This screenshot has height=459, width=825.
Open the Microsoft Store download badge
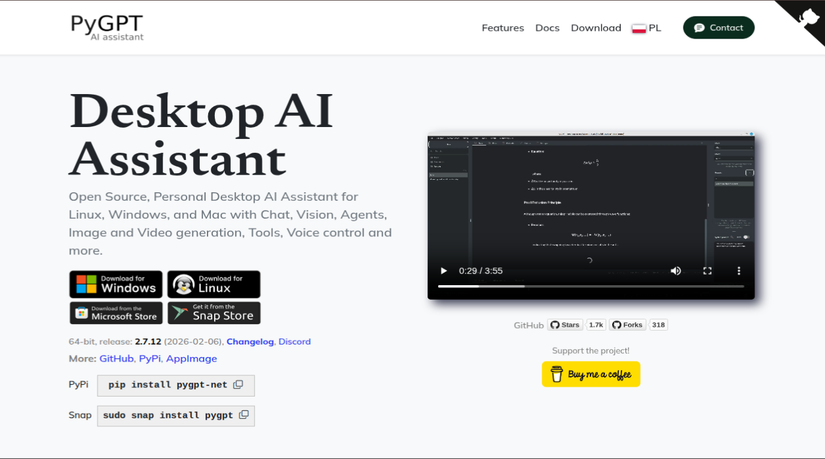coord(116,313)
